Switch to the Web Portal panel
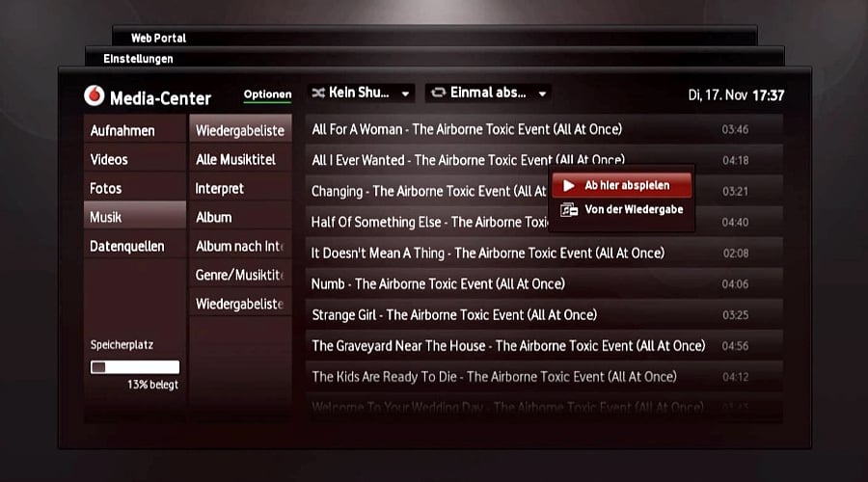868x482 pixels. click(x=158, y=38)
